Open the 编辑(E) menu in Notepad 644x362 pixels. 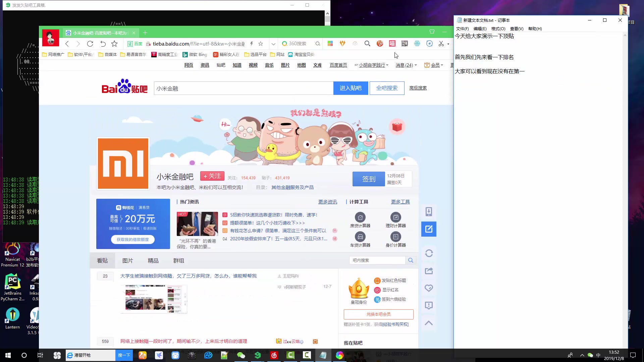(x=480, y=29)
